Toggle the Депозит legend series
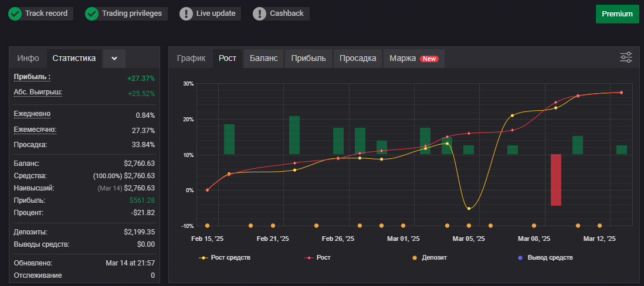The image size is (644, 286). (x=429, y=258)
